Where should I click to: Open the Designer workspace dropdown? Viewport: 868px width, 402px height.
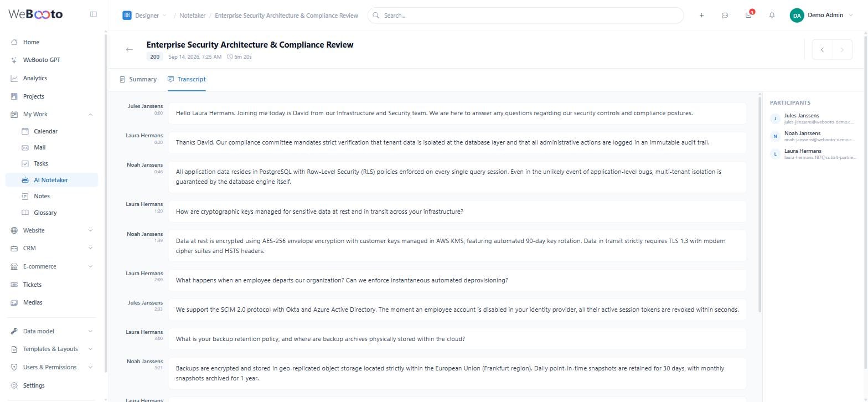pyautogui.click(x=144, y=16)
